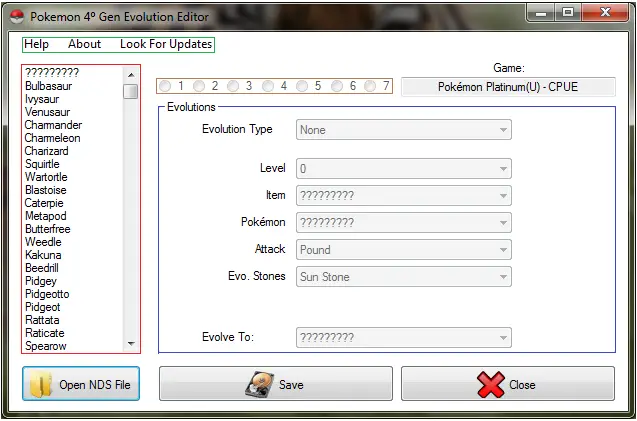This screenshot has width=637, height=421.
Task: Open the Level dropdown
Action: click(x=404, y=169)
